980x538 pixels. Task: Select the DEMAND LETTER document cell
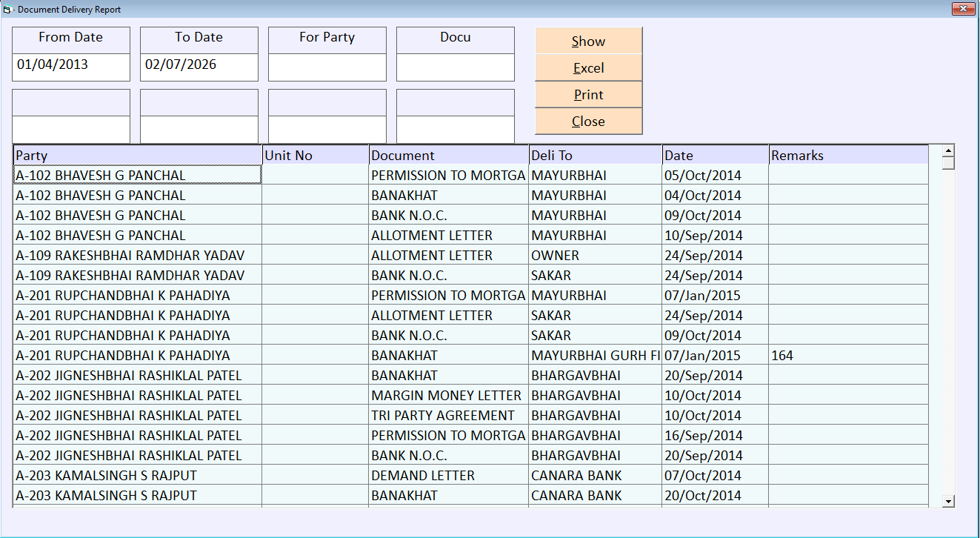click(449, 476)
